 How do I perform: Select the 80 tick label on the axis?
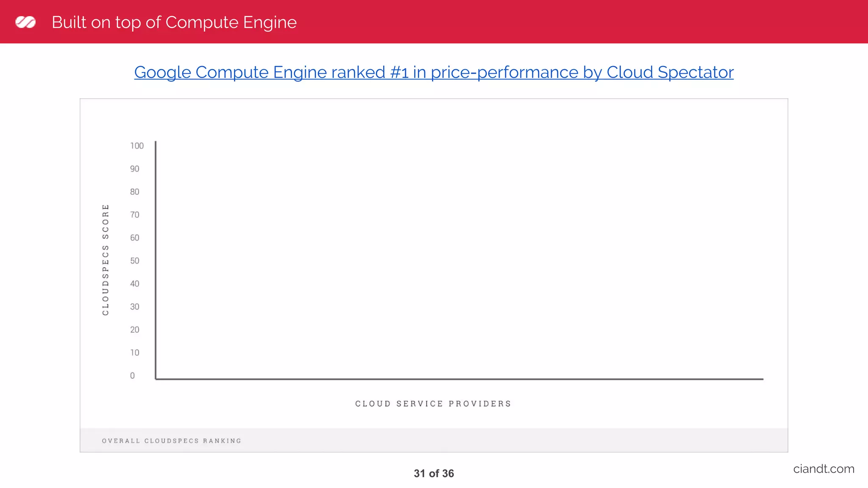pyautogui.click(x=135, y=192)
